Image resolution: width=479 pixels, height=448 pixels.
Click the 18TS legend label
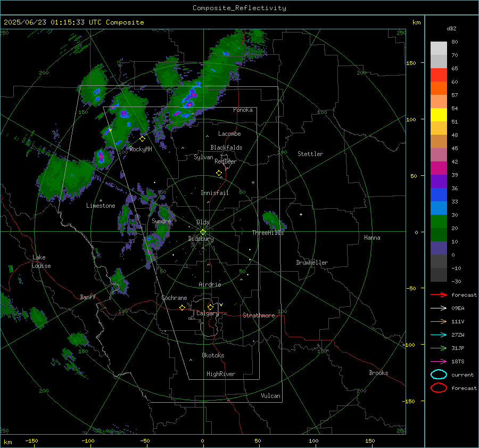[x=458, y=362]
